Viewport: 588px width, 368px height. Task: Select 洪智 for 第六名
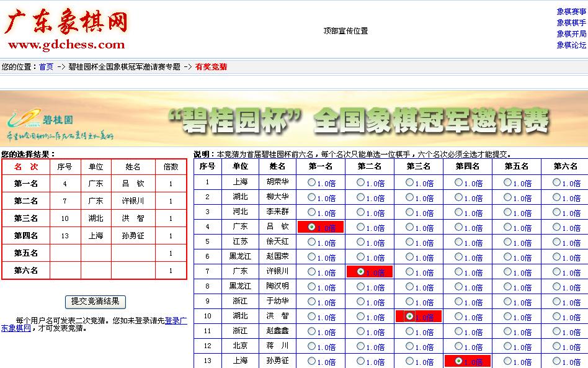click(556, 316)
